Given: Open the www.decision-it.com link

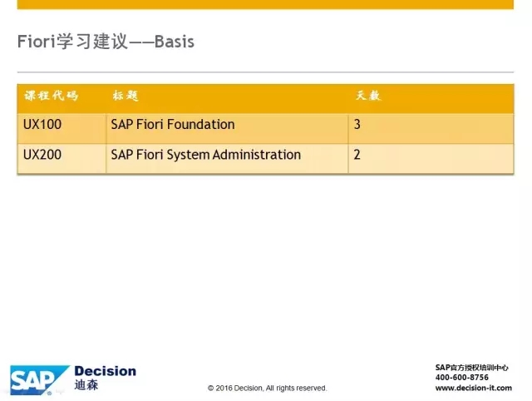Looking at the screenshot, I should click(474, 388).
